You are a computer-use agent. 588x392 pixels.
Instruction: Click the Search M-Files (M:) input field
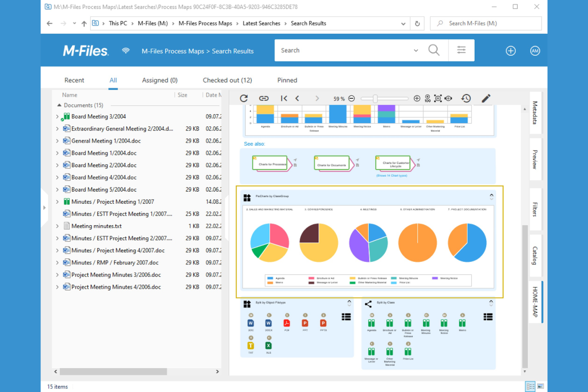click(485, 23)
